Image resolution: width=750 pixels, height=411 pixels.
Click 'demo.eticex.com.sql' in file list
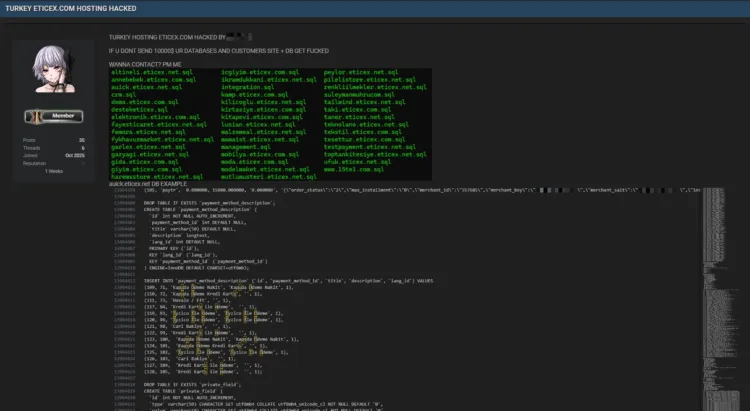tap(144, 102)
